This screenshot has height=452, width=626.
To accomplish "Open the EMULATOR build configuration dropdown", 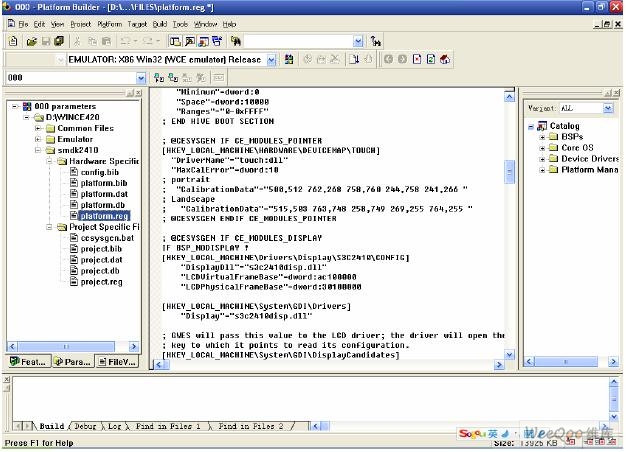I will point(273,59).
